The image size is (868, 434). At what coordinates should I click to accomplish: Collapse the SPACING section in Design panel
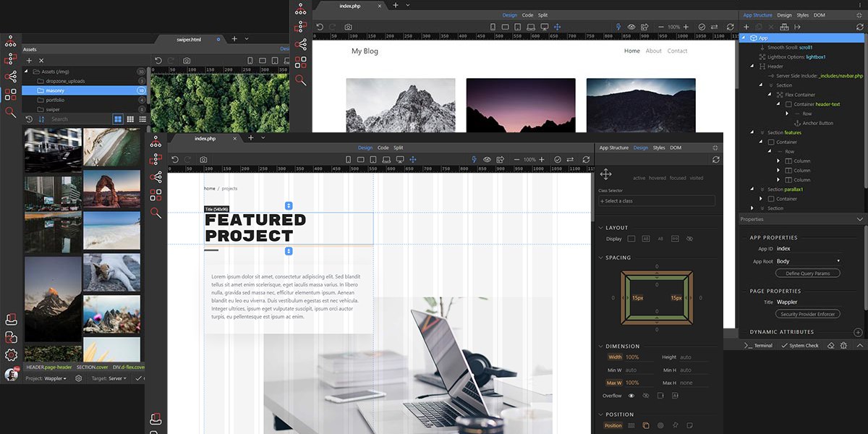(601, 258)
